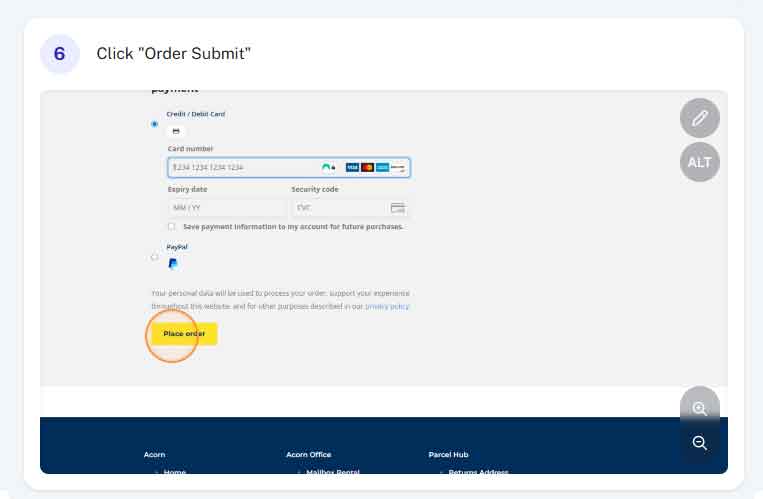The height and width of the screenshot is (499, 763).
Task: Click the autofill icon in card number field
Action: click(328, 167)
